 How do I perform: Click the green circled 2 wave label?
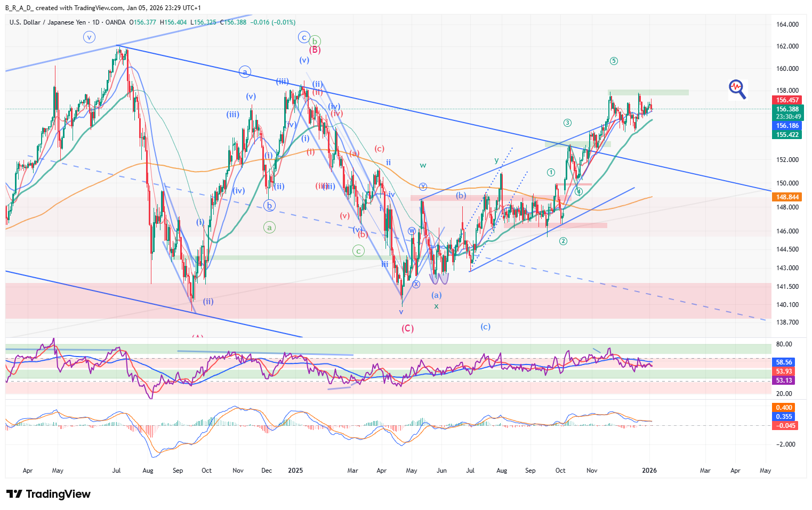[x=563, y=241]
